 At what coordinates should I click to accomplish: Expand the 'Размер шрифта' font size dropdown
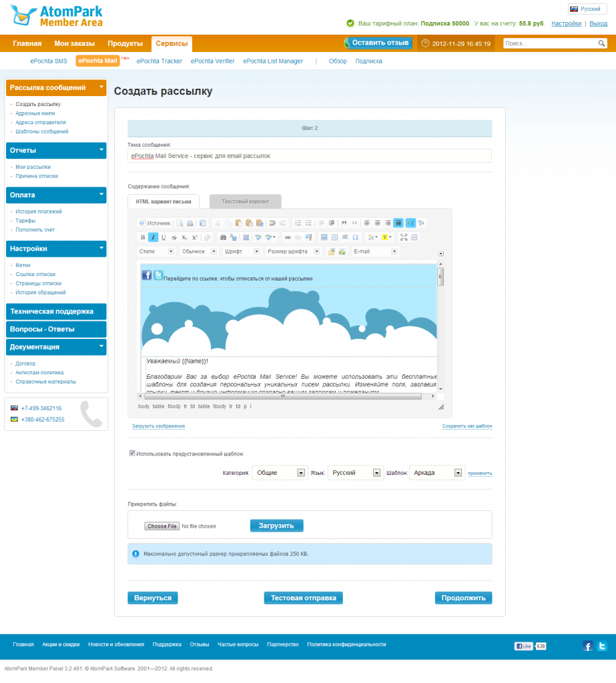point(292,251)
